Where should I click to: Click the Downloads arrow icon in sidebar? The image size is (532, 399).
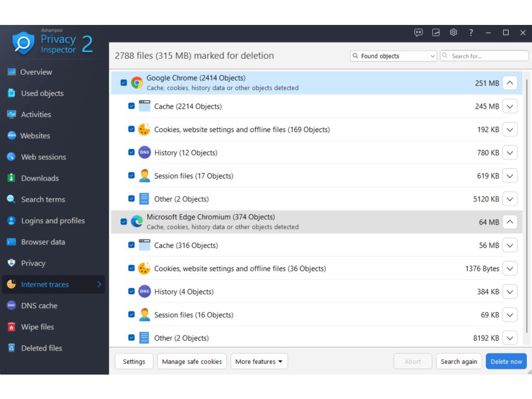click(x=11, y=178)
